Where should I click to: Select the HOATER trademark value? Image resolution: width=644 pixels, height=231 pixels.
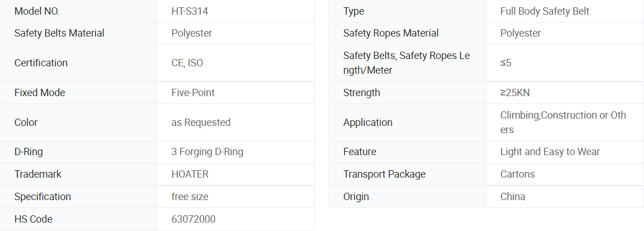coord(190,174)
